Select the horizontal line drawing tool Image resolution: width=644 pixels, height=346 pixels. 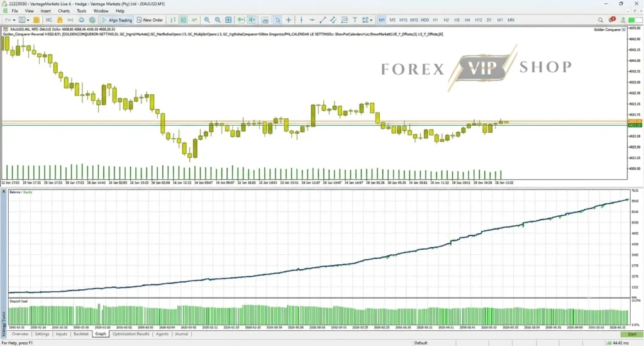pyautogui.click(x=312, y=20)
